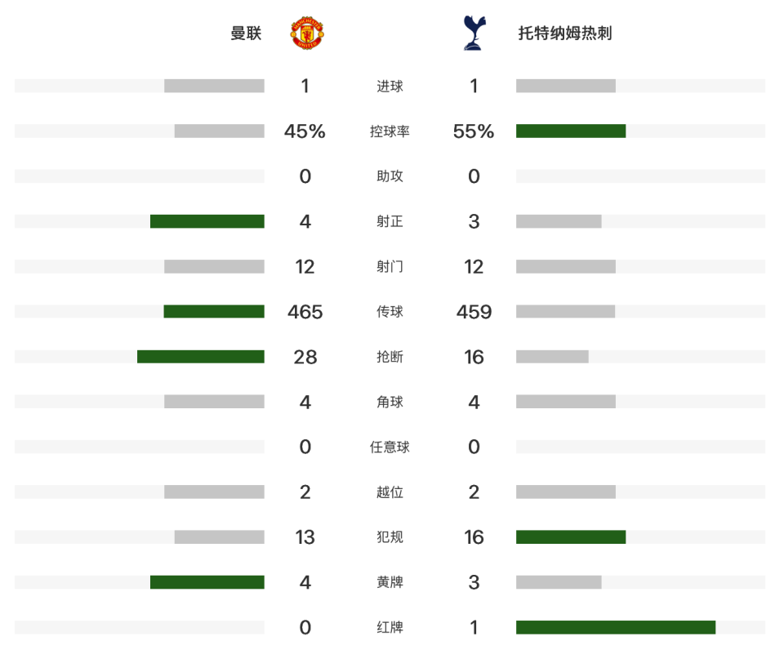The height and width of the screenshot is (672, 784).
Task: Click Tottenham's green 犯规 bar
Action: [571, 537]
